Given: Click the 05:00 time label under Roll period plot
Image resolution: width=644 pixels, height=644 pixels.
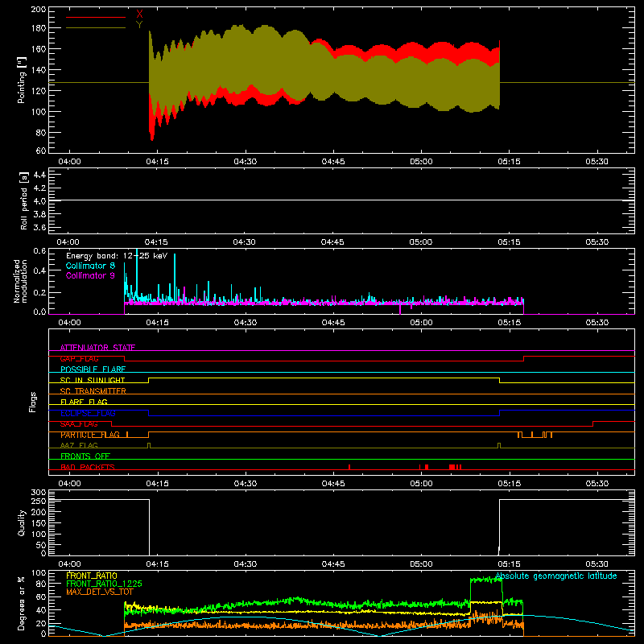Looking at the screenshot, I should 420,242.
